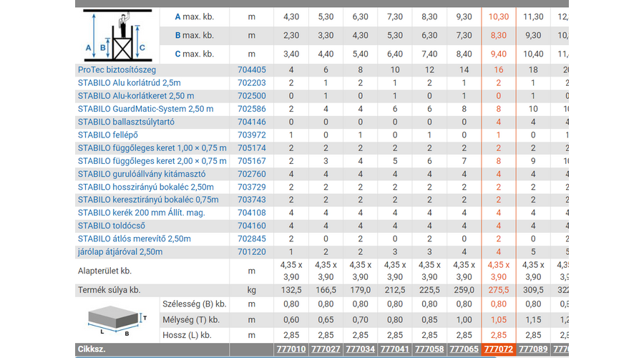Select Cikksz. 777089 in bottom row
The image size is (644, 358).
(x=533, y=349)
